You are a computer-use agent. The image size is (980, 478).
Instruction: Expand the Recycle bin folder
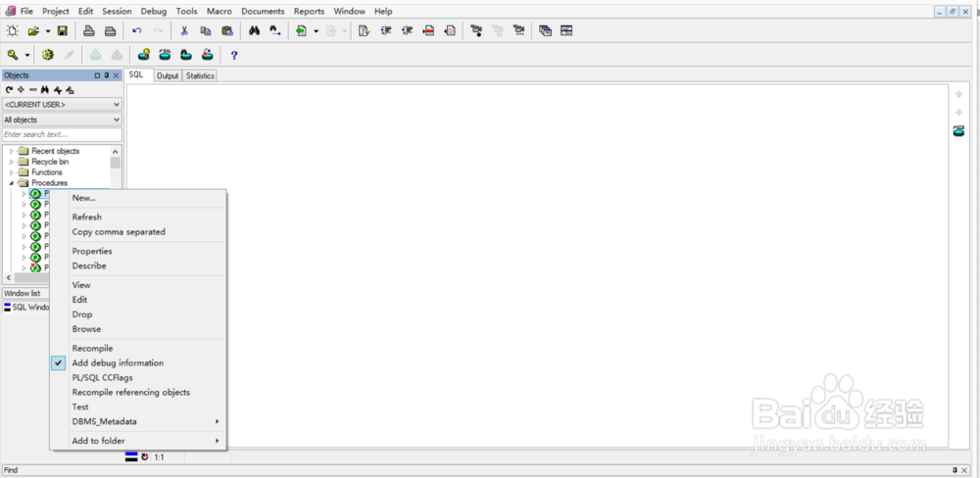tap(11, 162)
